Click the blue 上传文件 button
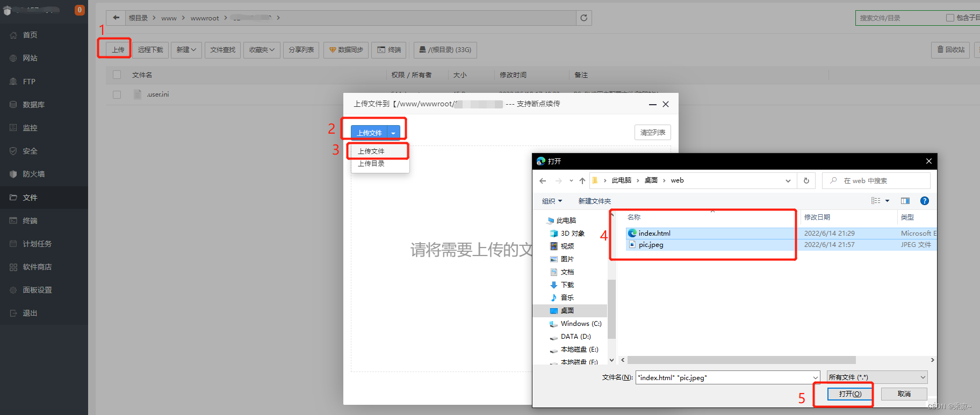The height and width of the screenshot is (415, 980). pyautogui.click(x=369, y=133)
